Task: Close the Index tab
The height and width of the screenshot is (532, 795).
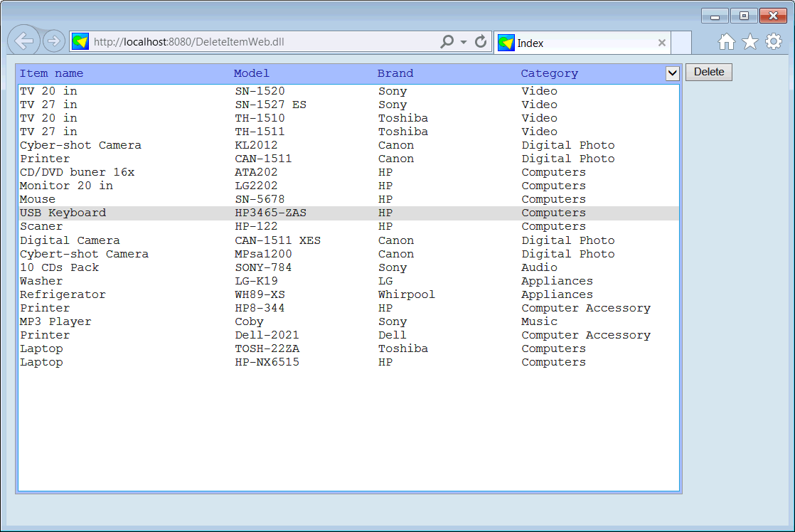Action: click(x=661, y=43)
